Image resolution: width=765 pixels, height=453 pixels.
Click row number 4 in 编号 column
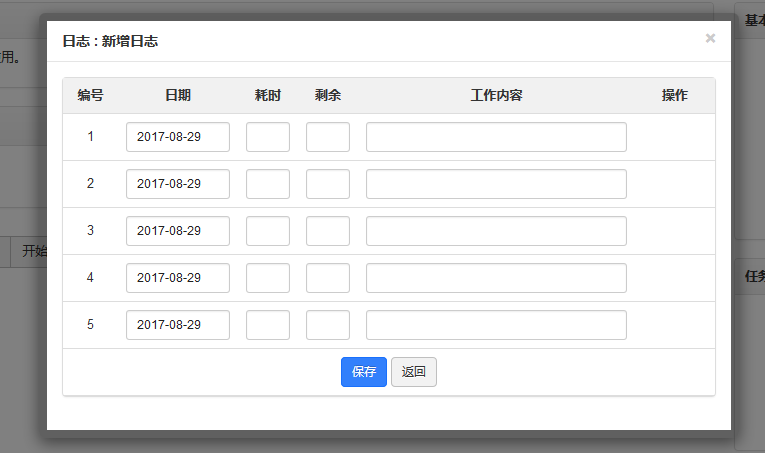90,277
